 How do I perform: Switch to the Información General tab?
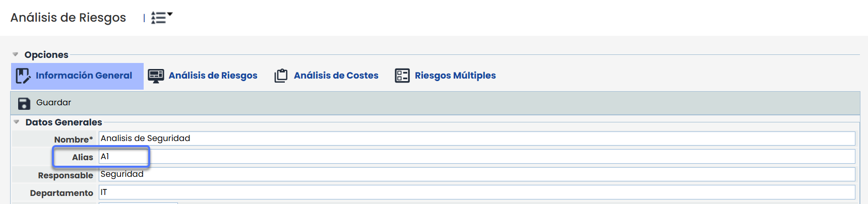click(84, 76)
